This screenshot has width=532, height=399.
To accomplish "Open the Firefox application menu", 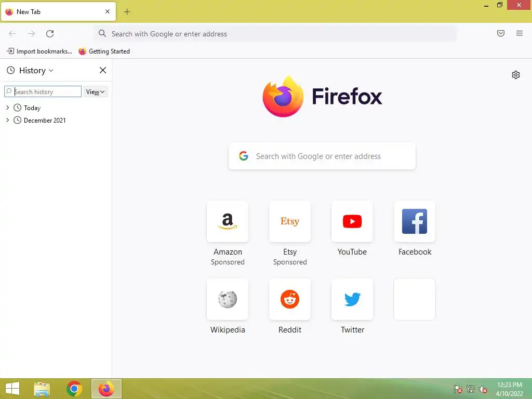I will click(x=520, y=33).
